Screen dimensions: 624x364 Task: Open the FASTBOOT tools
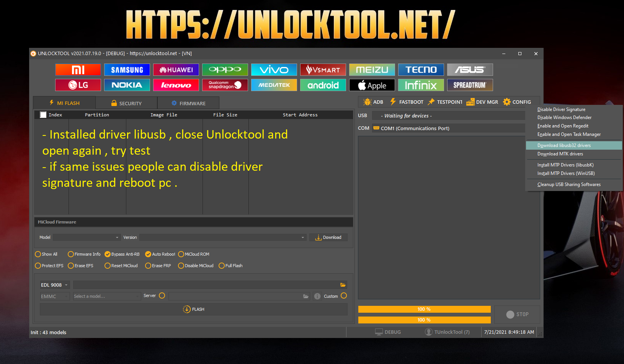[407, 102]
